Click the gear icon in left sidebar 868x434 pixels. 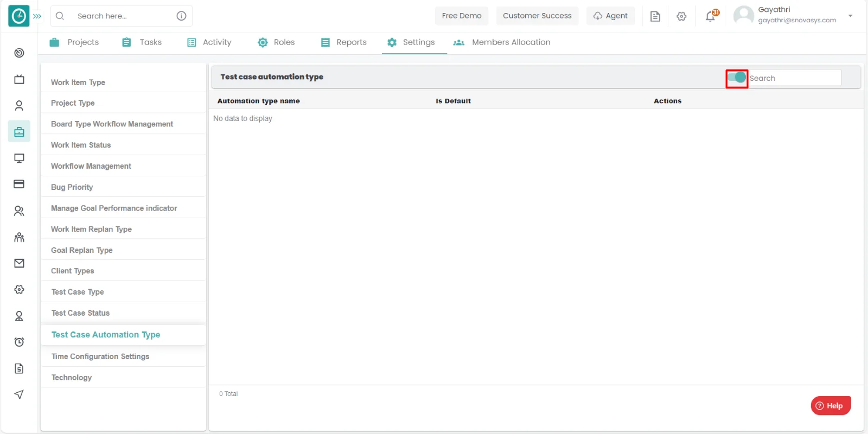point(19,290)
